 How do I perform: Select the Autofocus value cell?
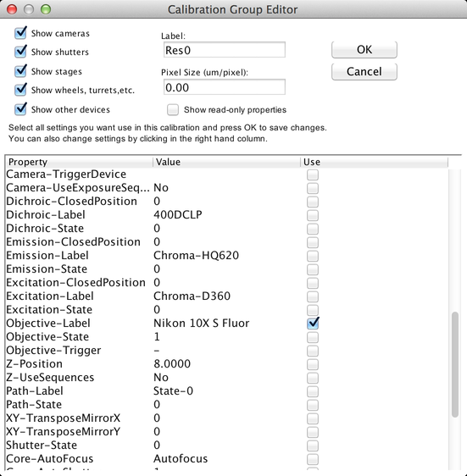coord(226,459)
